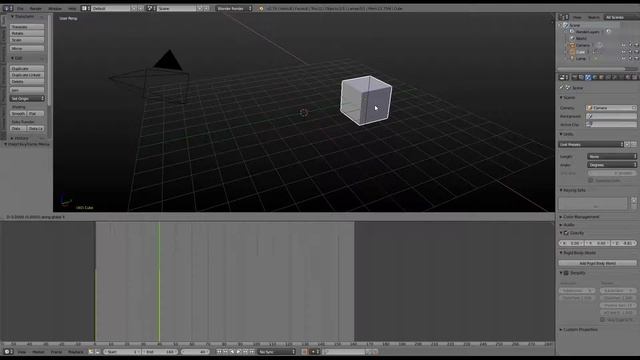The width and height of the screenshot is (640, 360).
Task: Open the editor type menu icon in info header
Action: pos(8,8)
